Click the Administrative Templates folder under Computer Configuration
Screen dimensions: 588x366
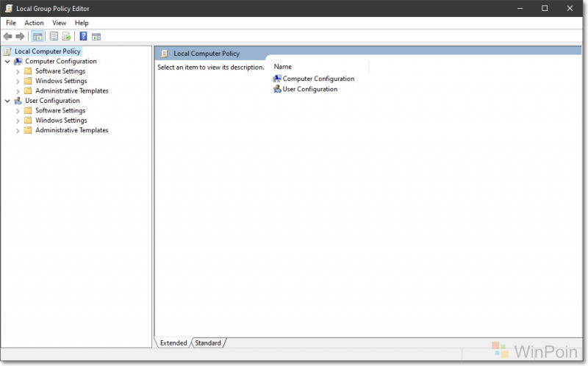pyautogui.click(x=71, y=90)
